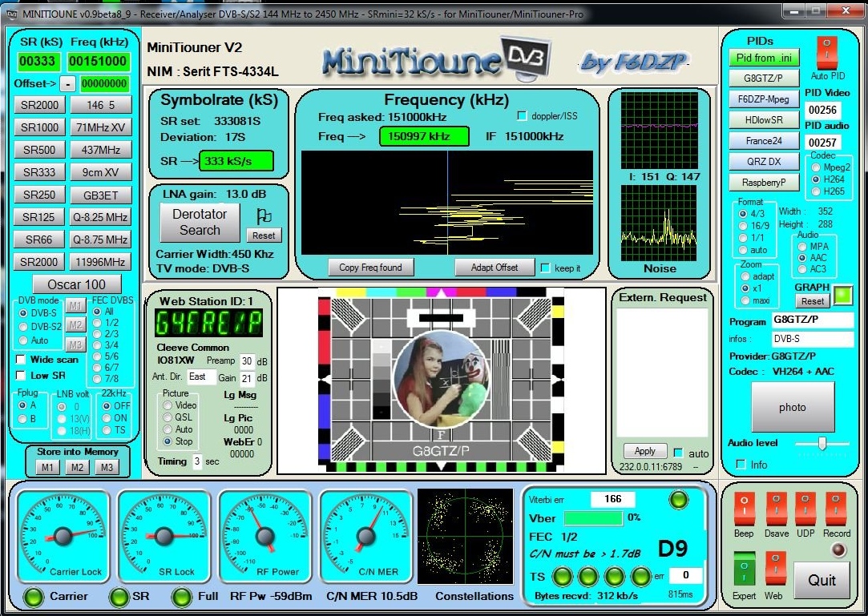
Task: Toggle the Dsave rocker switch
Action: point(776,509)
